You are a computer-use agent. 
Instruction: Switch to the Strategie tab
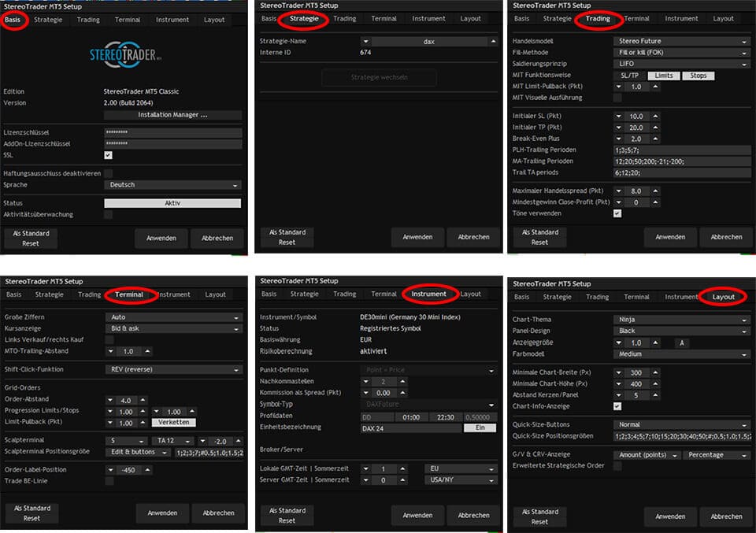(302, 18)
